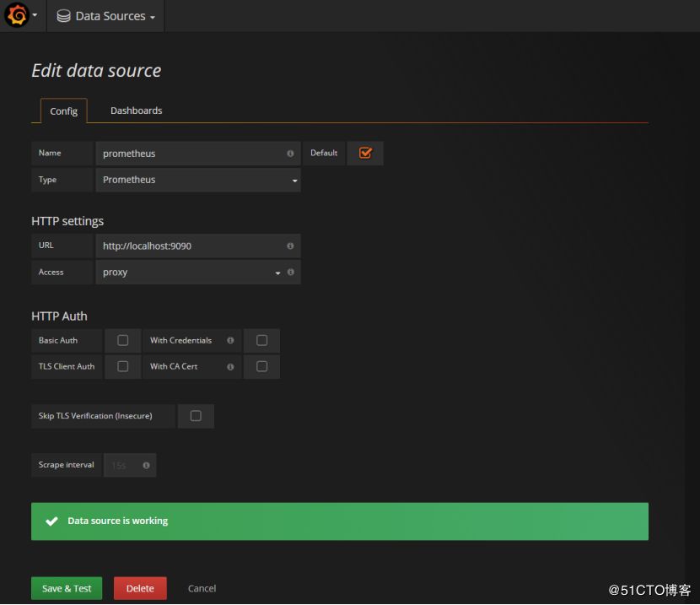Enable the TLS Client Auth checkbox
The height and width of the screenshot is (605, 700).
(x=123, y=366)
